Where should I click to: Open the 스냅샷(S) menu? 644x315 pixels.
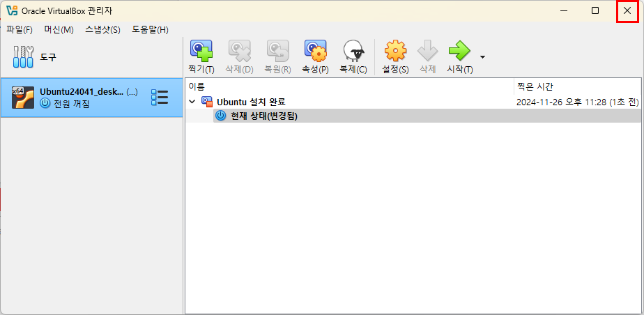tap(102, 30)
